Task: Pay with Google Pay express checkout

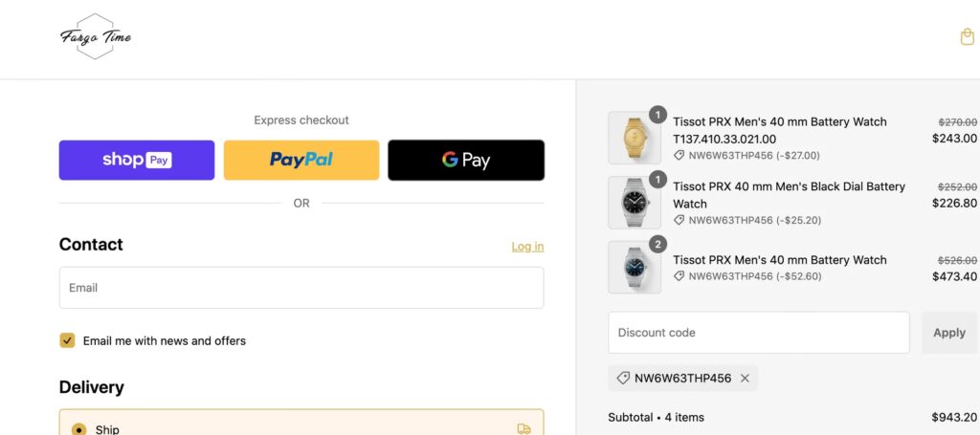Action: coord(466,160)
